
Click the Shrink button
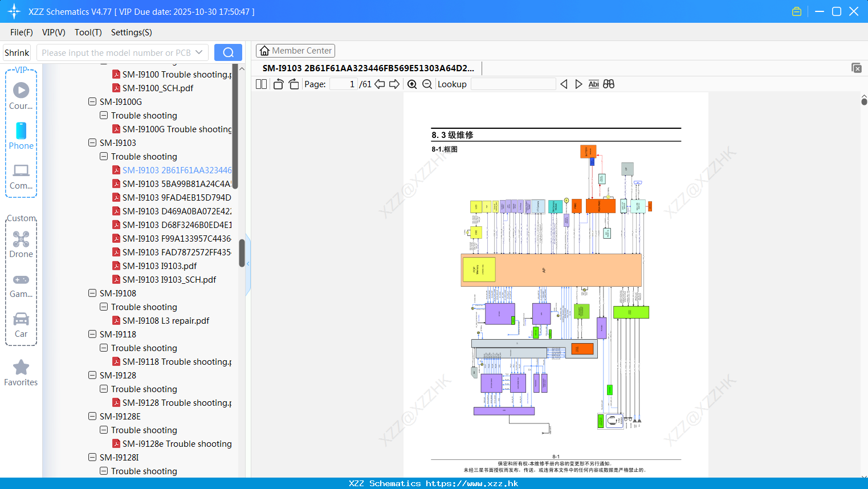click(17, 52)
